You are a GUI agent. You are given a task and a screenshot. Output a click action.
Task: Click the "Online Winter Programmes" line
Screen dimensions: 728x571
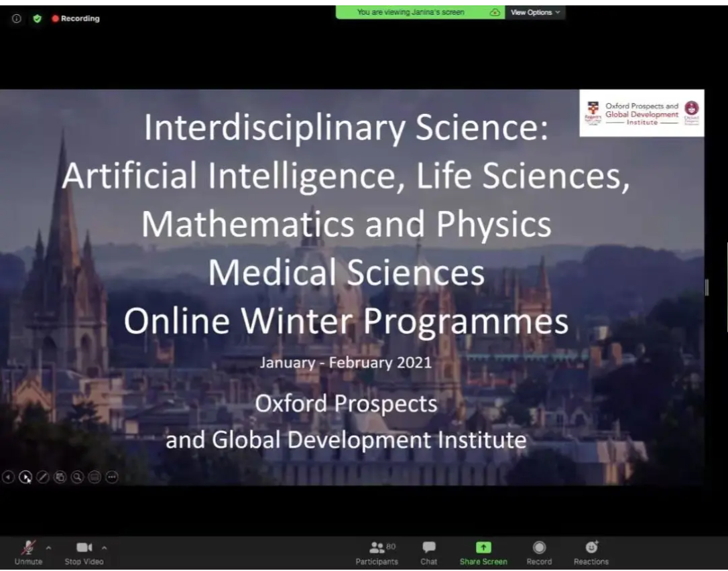click(x=347, y=321)
